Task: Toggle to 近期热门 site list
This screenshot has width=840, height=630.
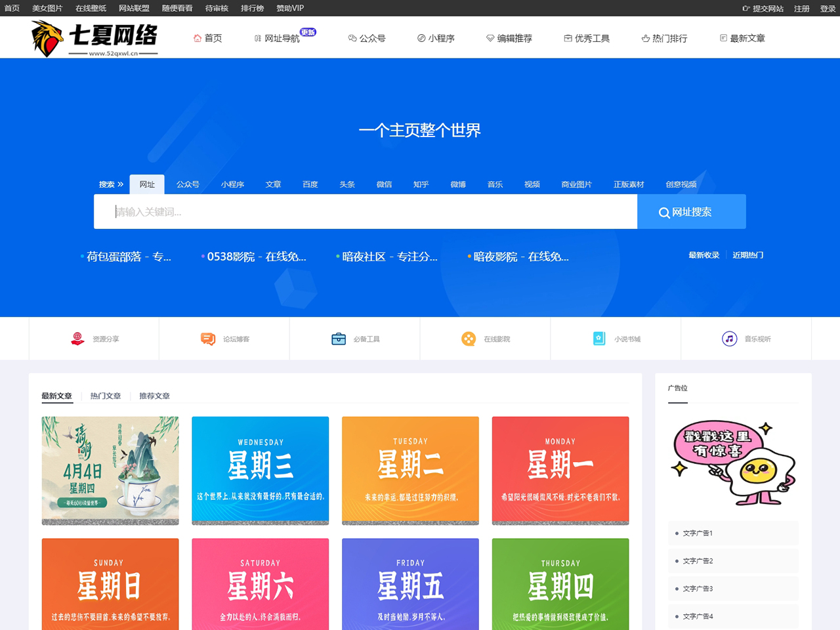Action: pos(747,255)
